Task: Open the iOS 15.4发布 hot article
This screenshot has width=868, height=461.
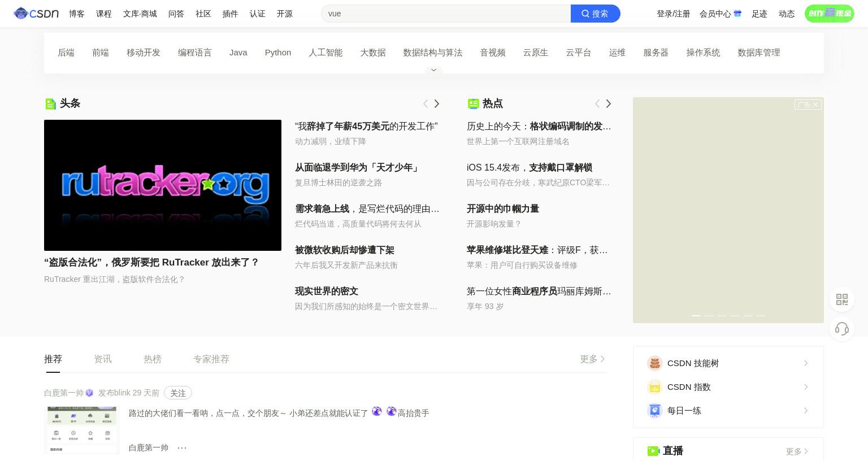Action: click(x=530, y=167)
